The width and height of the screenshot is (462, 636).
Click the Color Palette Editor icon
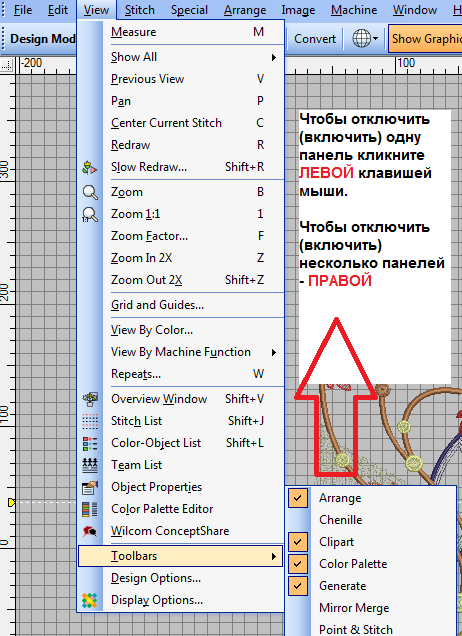coord(90,509)
